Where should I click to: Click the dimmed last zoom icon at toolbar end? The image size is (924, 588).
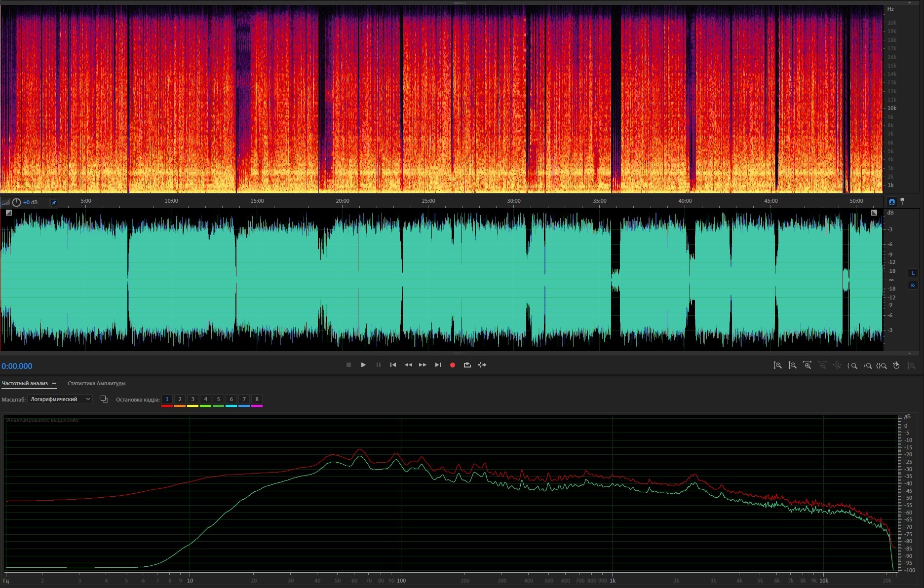click(911, 366)
